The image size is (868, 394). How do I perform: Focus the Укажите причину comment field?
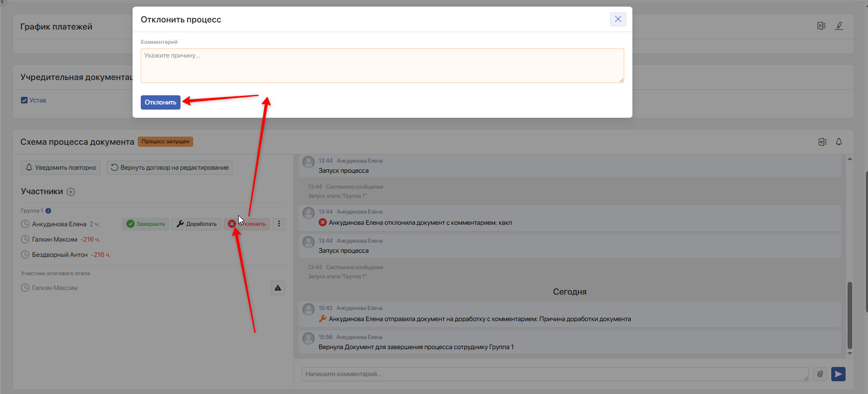click(x=382, y=66)
